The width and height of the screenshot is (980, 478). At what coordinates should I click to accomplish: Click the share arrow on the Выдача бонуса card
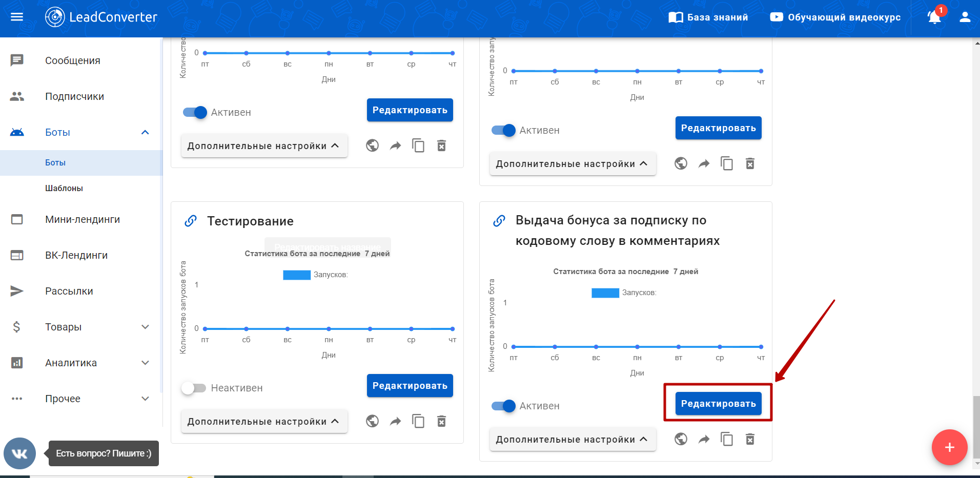pyautogui.click(x=704, y=439)
